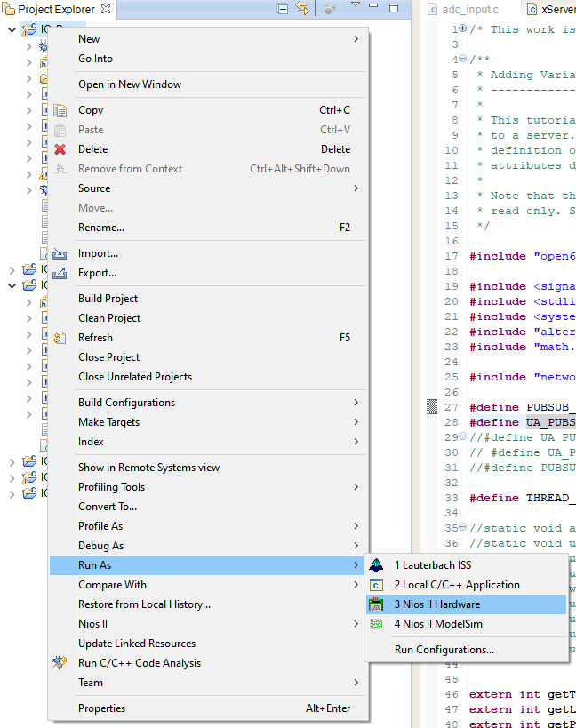Switch to the adc_input.c editor tab
576x728 pixels.
(x=470, y=10)
